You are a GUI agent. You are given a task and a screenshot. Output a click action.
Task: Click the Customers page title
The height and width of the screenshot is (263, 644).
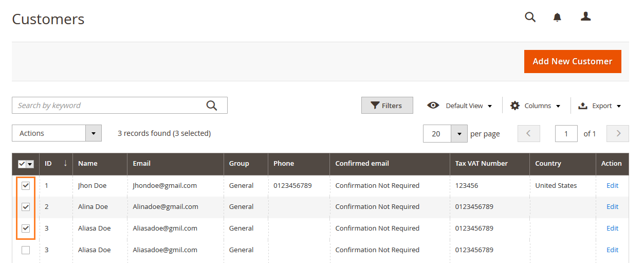tap(48, 19)
